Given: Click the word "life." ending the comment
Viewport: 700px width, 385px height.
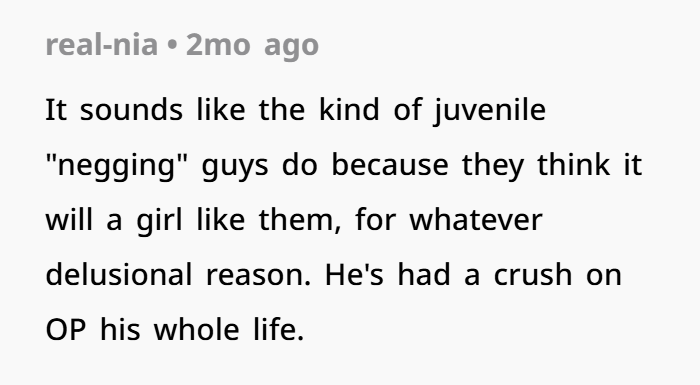Looking at the screenshot, I should click(x=279, y=330).
